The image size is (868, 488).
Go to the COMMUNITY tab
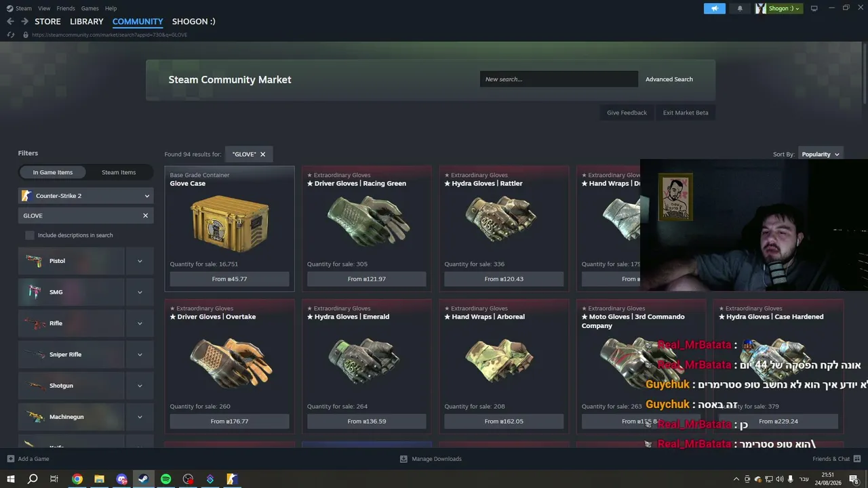tap(138, 22)
